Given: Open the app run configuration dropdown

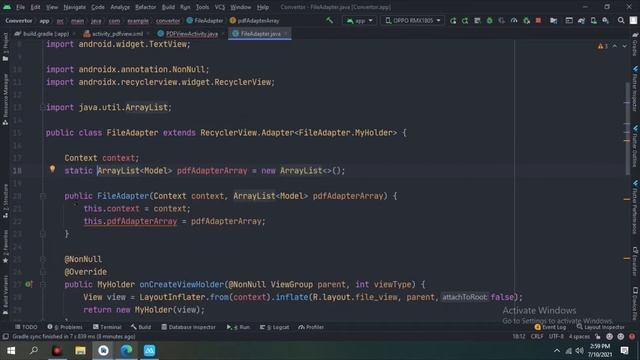Looking at the screenshot, I should coord(359,20).
